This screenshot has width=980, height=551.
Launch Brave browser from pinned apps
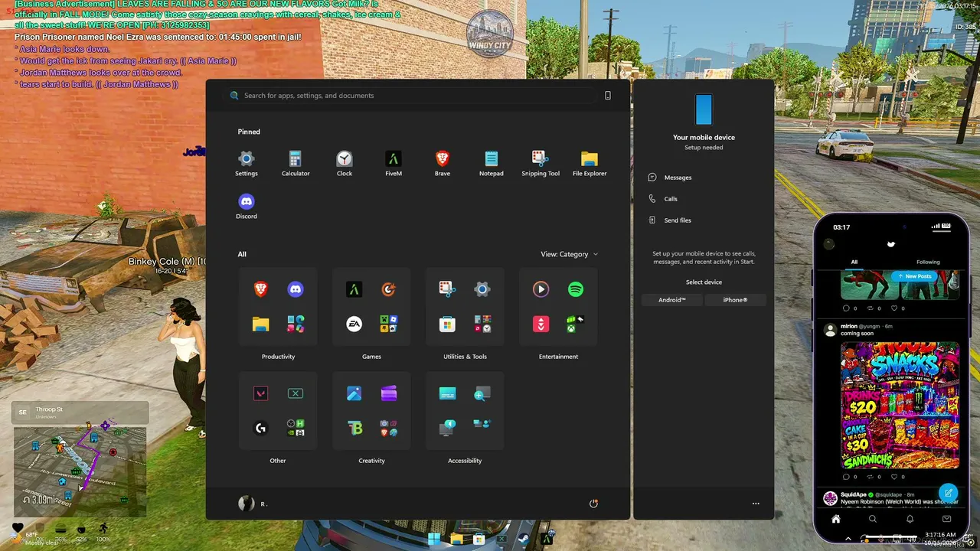click(x=442, y=163)
